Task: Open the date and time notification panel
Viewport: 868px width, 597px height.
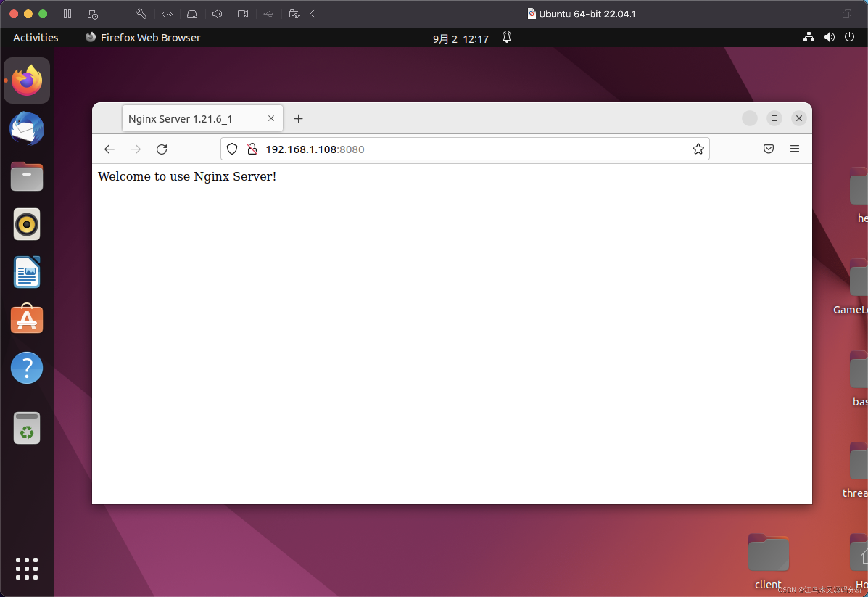Action: 460,38
